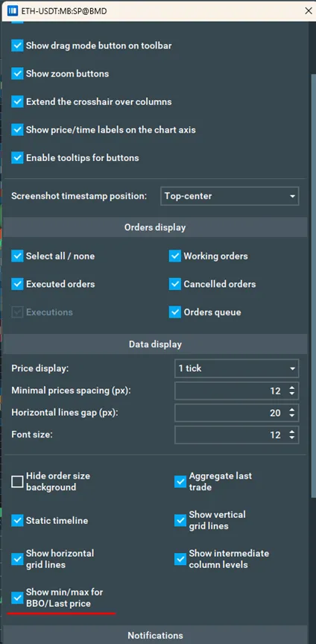
Task: Click the ETH-USDT:MB:SP@BMD window title
Action: [x=63, y=11]
